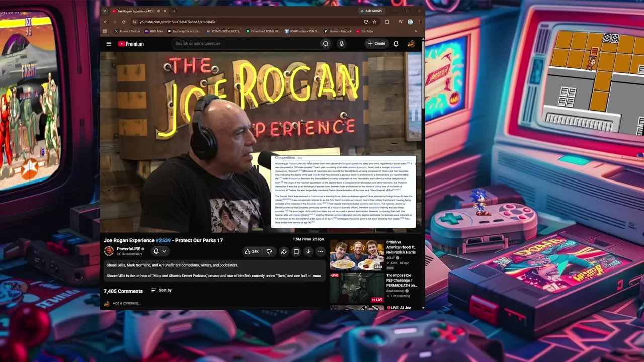Screen dimensions: 644x362
Task: Open the YouTube hamburger guide menu
Action: [x=109, y=44]
